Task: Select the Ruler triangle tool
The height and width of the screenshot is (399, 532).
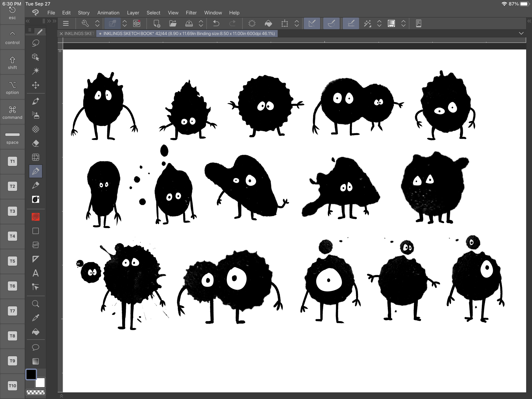Action: click(36, 259)
